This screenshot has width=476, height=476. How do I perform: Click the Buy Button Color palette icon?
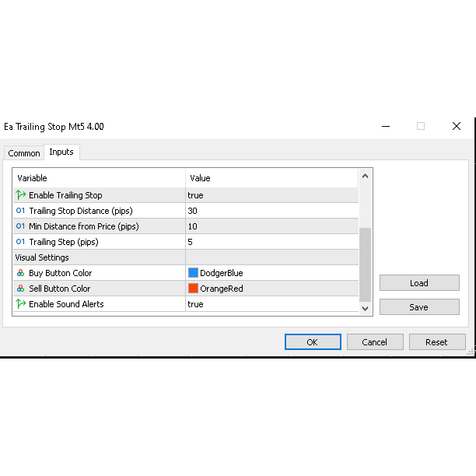pyautogui.click(x=20, y=273)
